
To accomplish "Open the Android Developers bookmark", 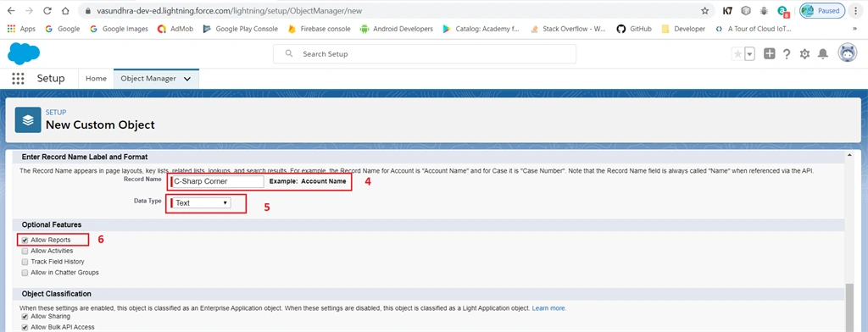I will click(397, 29).
